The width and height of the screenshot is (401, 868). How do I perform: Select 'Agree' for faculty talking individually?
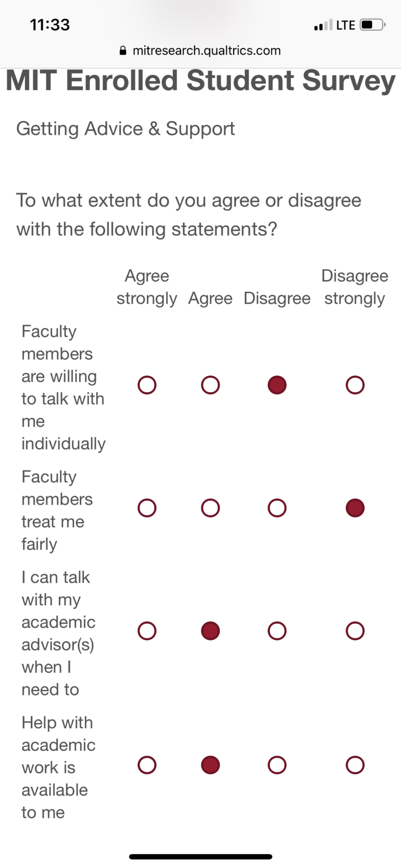210,385
